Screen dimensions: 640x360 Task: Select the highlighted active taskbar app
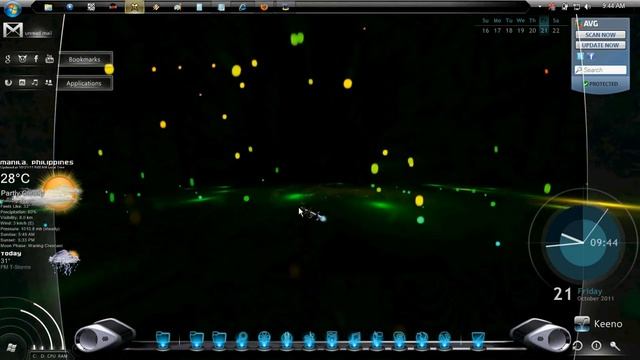pos(134,7)
